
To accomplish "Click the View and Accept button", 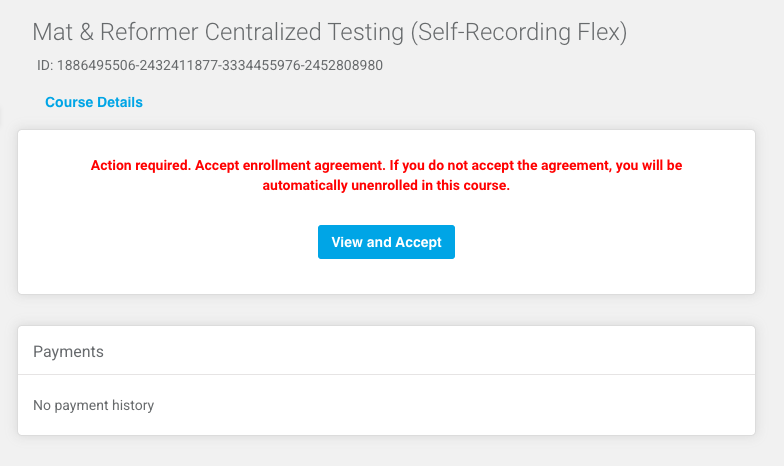I will 386,242.
